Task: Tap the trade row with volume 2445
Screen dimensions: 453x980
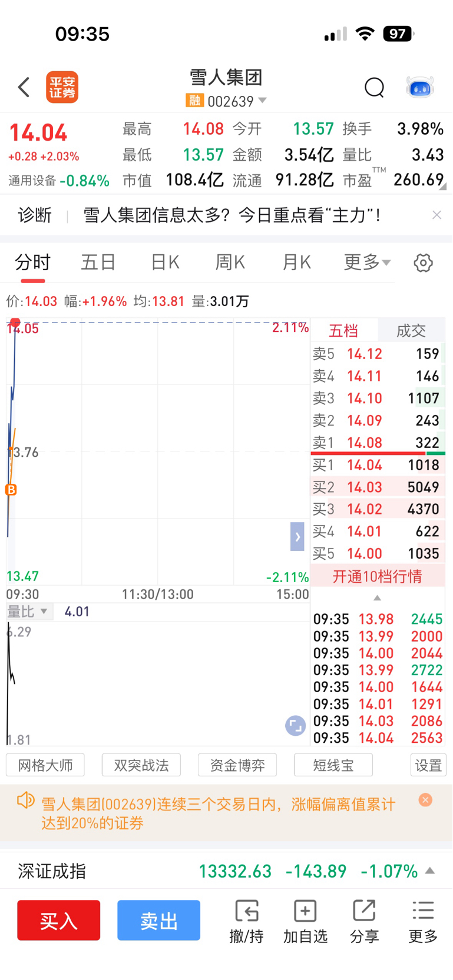Action: click(378, 619)
